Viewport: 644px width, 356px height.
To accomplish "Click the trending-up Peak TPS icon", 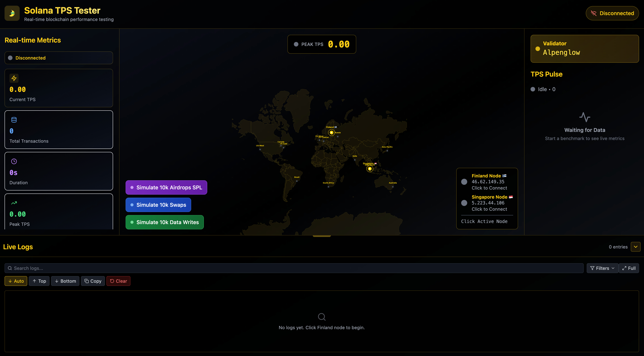I will 14,203.
